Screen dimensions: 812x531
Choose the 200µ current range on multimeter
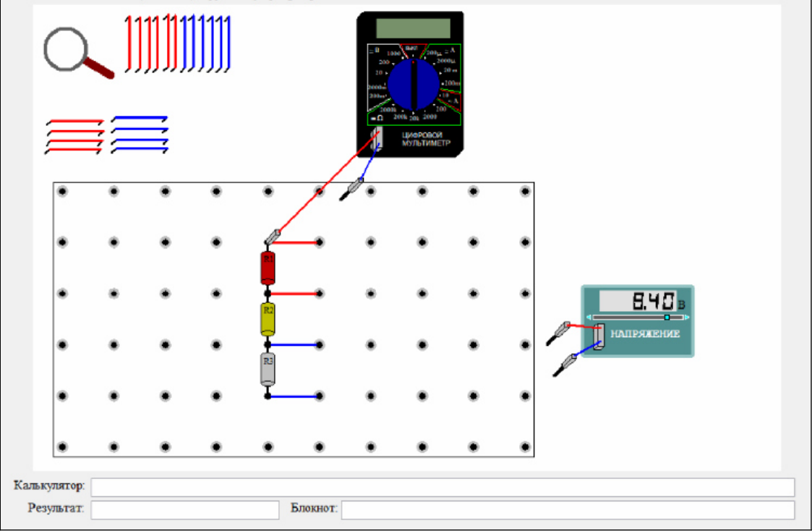[x=434, y=53]
